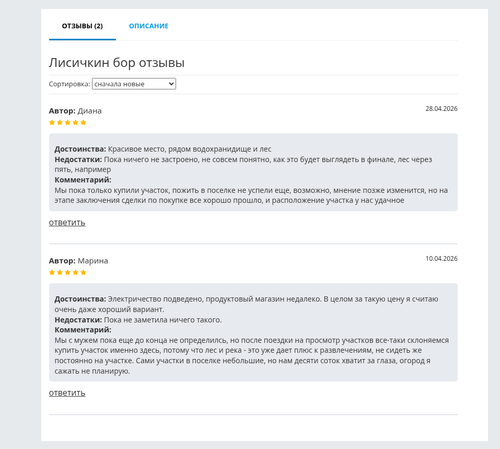This screenshot has height=449, width=500.
Task: Click the author name Марина
Action: [x=93, y=261]
